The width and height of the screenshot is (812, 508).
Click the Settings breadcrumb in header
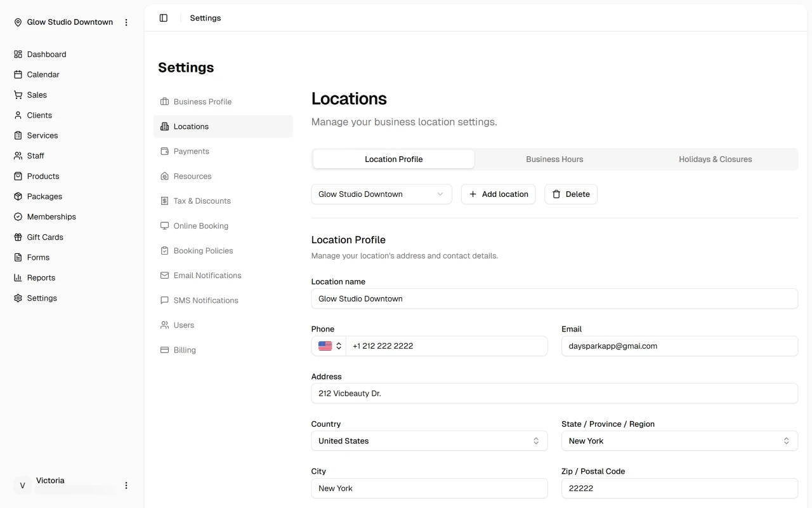(206, 18)
